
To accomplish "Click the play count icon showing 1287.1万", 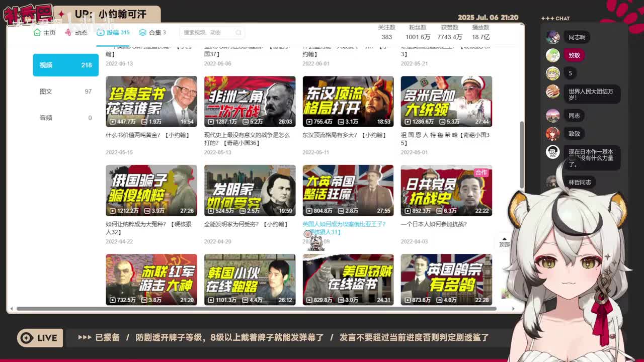I will point(211,122).
